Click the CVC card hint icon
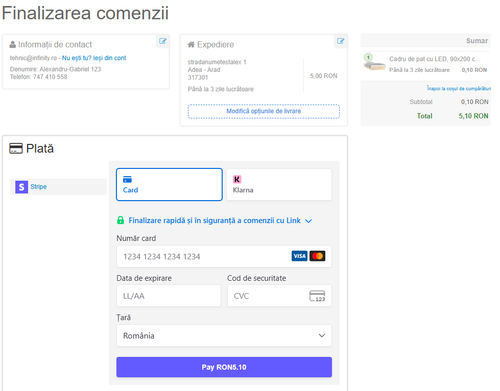Image resolution: width=500 pixels, height=391 pixels. [x=317, y=296]
